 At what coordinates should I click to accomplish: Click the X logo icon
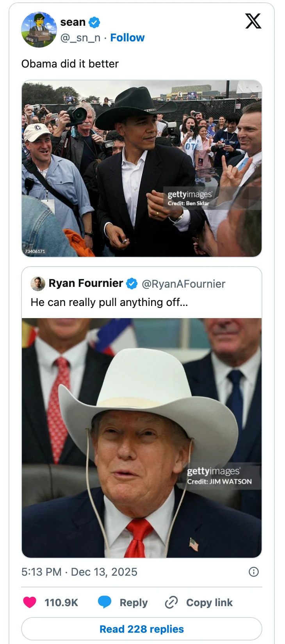253,21
